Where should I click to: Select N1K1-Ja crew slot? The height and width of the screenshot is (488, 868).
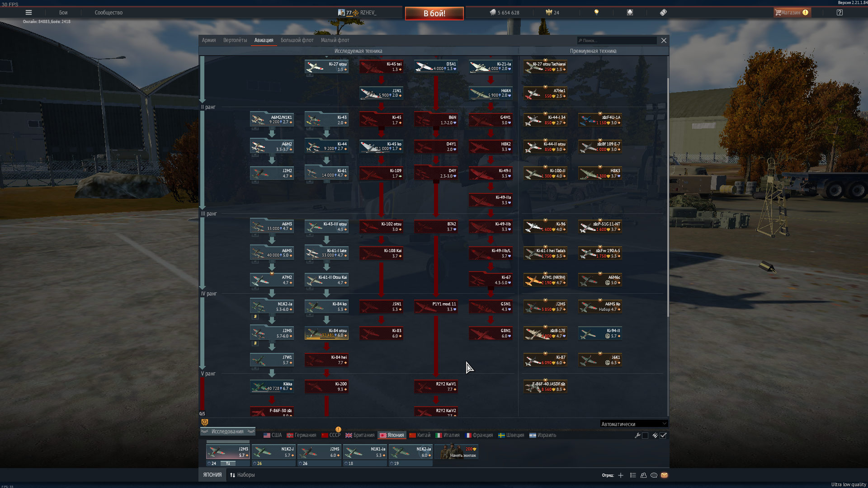point(365,452)
